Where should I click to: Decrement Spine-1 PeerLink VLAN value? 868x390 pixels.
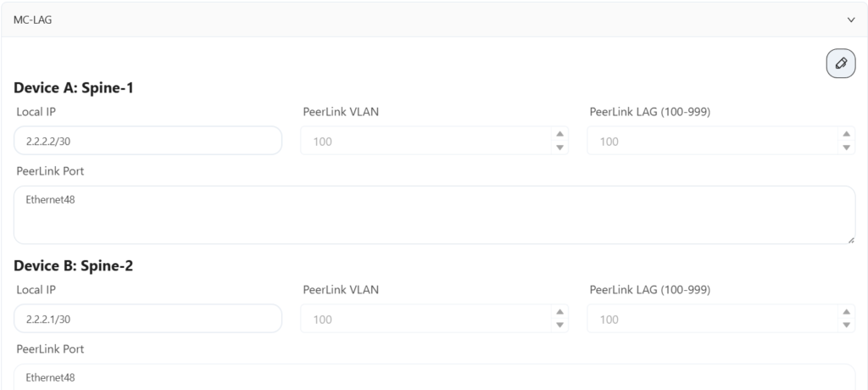tap(559, 148)
